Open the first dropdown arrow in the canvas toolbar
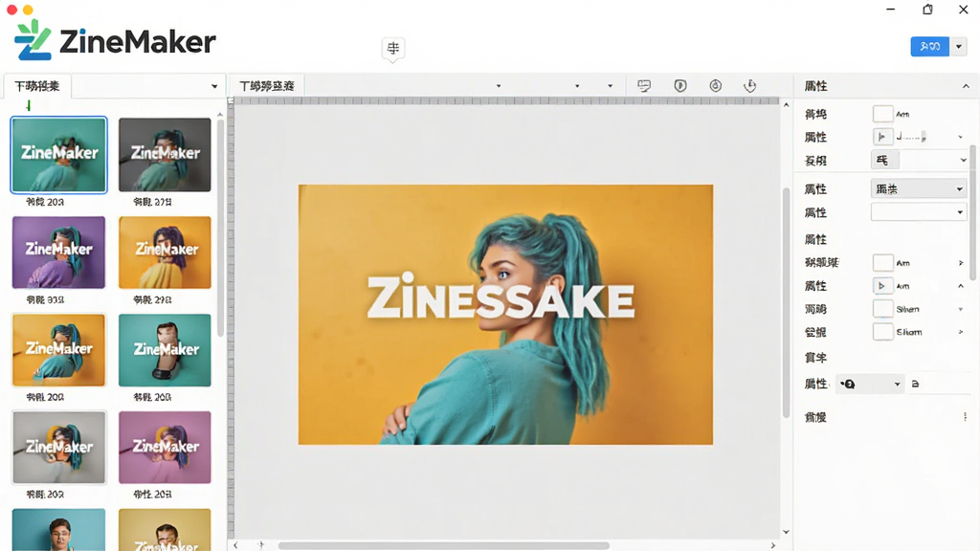The height and width of the screenshot is (551, 980). pos(498,86)
